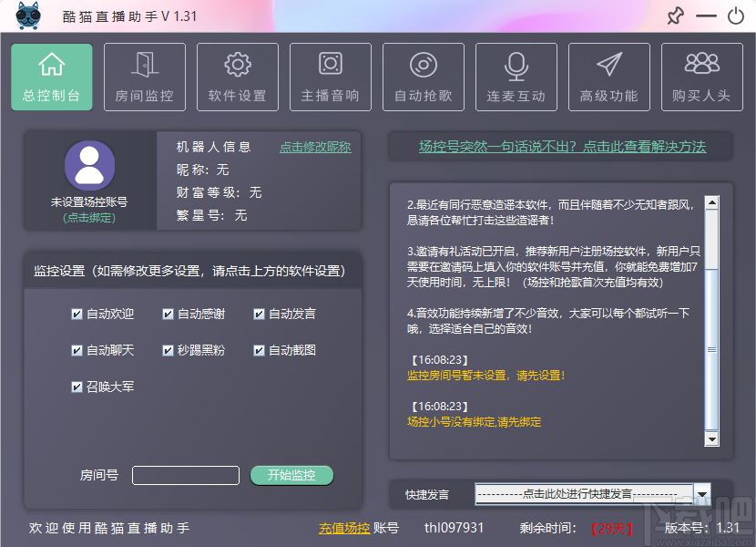Image resolution: width=756 pixels, height=547 pixels.
Task: Open the 软件设置 settings panel
Action: (237, 77)
